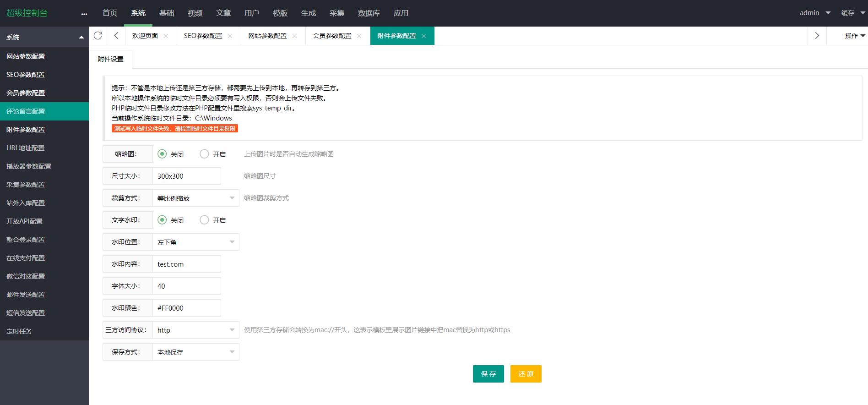868x405 pixels.
Task: Close the 会员参数配置 tab
Action: 359,36
